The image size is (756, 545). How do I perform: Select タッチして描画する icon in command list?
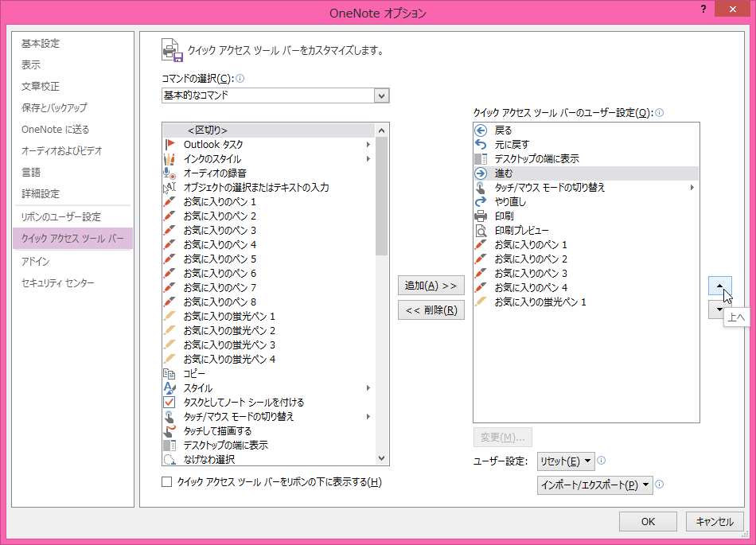pos(170,430)
